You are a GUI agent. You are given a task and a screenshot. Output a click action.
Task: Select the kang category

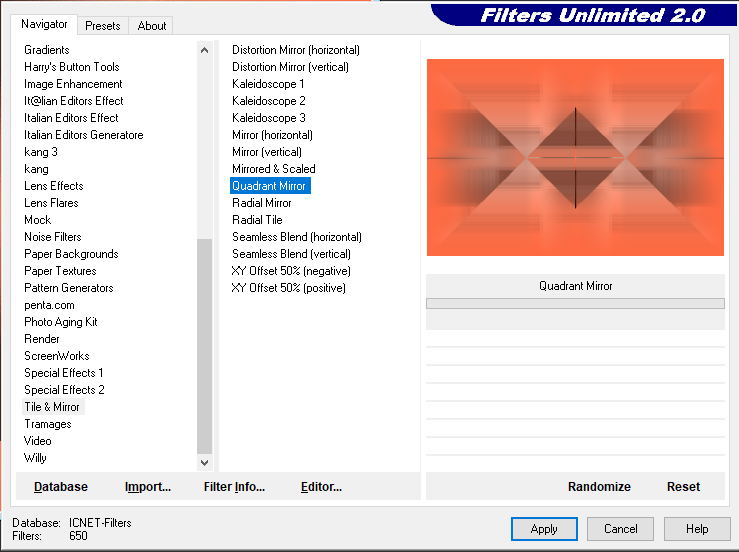pyautogui.click(x=36, y=169)
